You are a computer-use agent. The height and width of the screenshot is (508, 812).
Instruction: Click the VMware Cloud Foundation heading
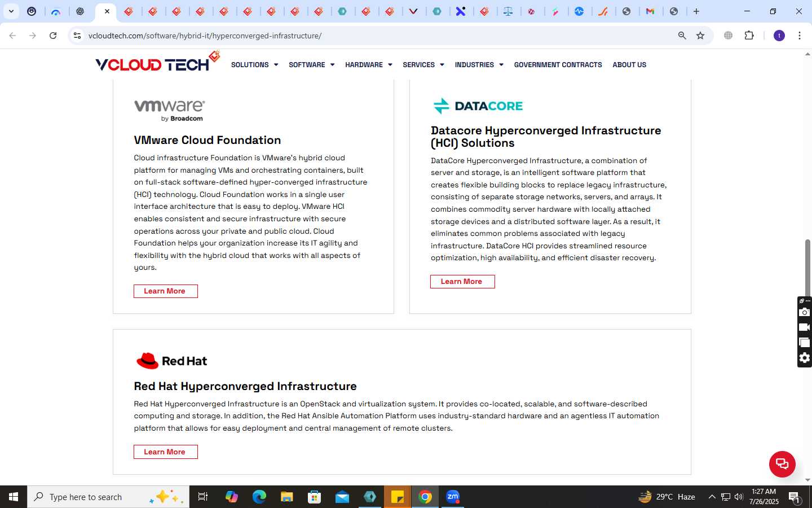(208, 140)
